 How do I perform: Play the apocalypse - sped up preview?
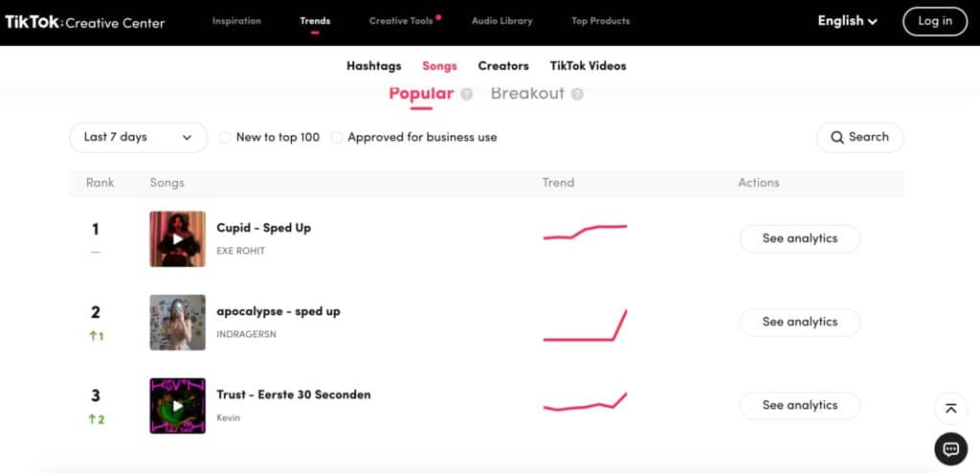[x=177, y=323]
